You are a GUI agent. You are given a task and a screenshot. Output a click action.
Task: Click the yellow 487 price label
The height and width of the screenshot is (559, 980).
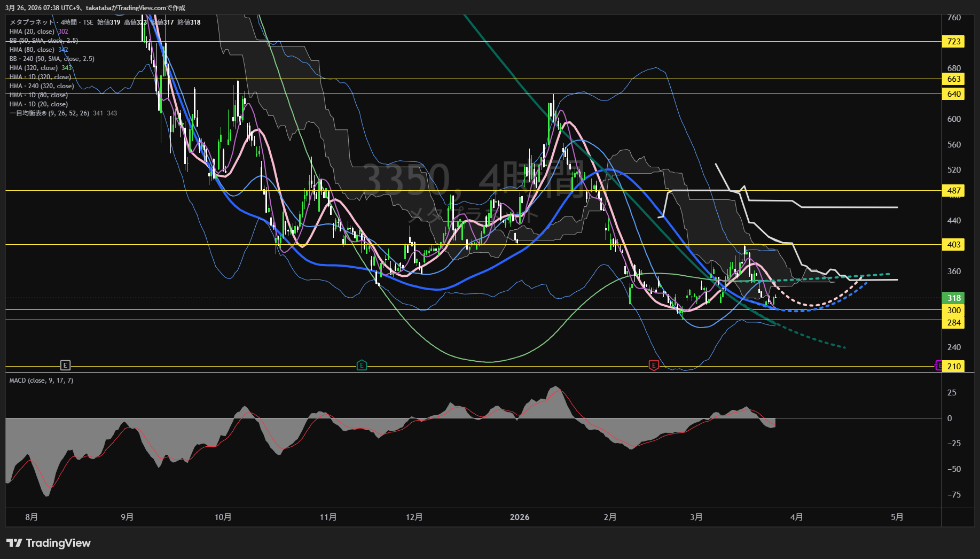[954, 191]
